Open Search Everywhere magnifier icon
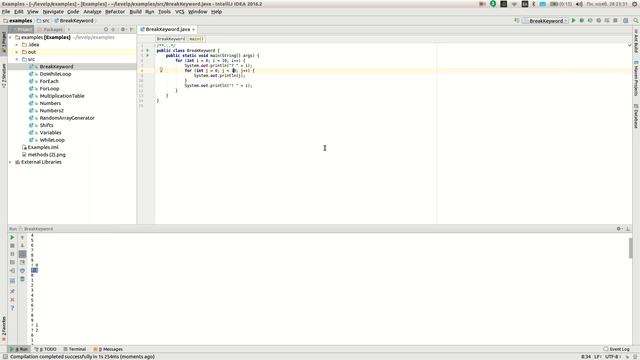 [636, 20]
